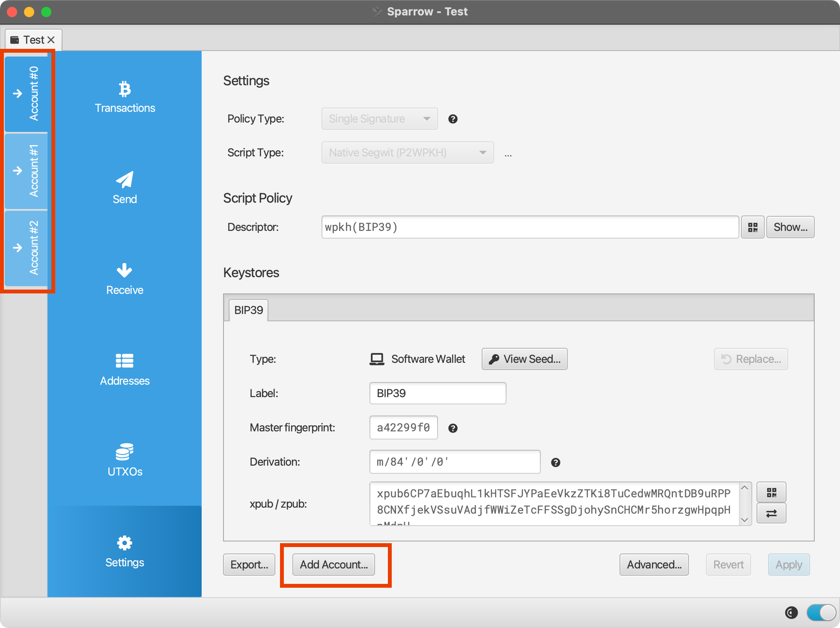The height and width of the screenshot is (628, 840).
Task: Switch to Account #2 tab
Action: click(x=27, y=248)
